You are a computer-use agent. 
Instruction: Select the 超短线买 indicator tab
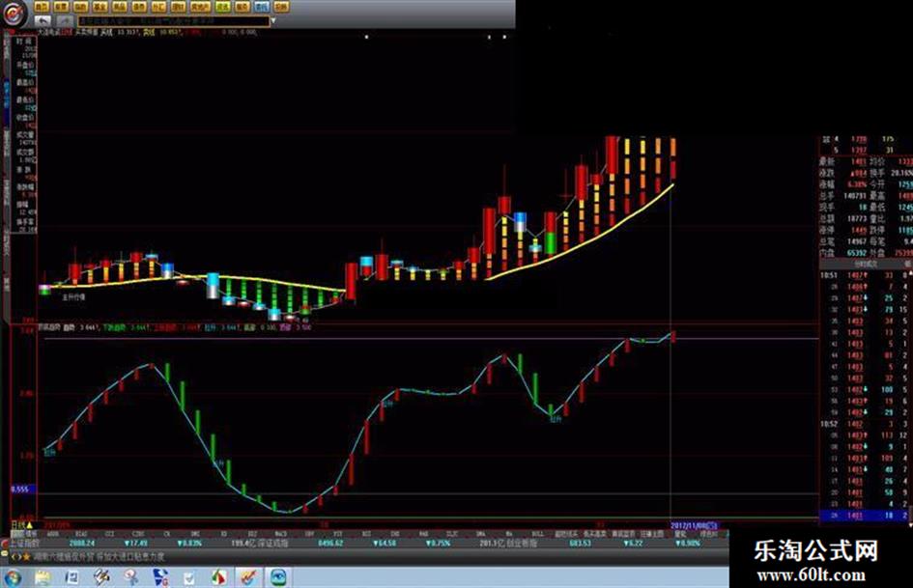pyautogui.click(x=566, y=533)
